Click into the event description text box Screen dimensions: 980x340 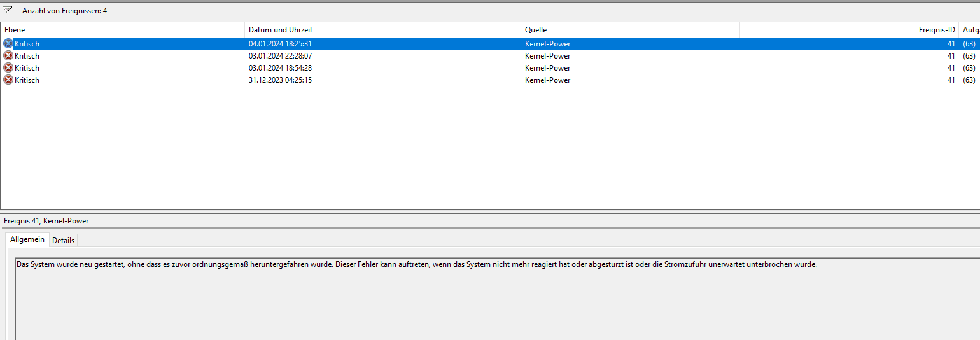tap(498, 299)
